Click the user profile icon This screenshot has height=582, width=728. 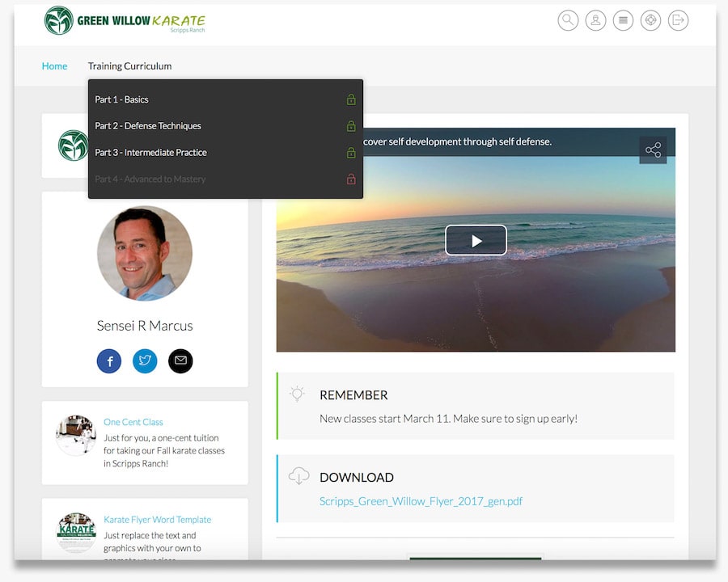pyautogui.click(x=595, y=20)
